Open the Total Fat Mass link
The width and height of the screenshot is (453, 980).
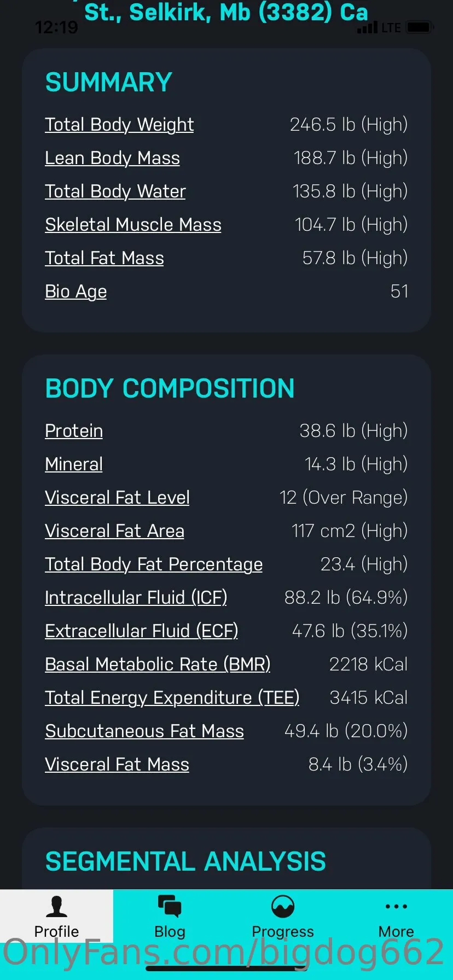[104, 258]
